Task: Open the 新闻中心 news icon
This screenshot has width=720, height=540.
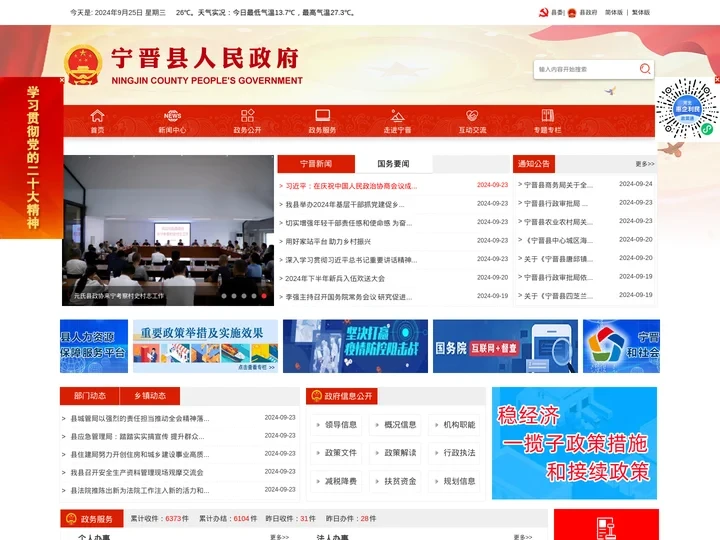Action: point(172,115)
